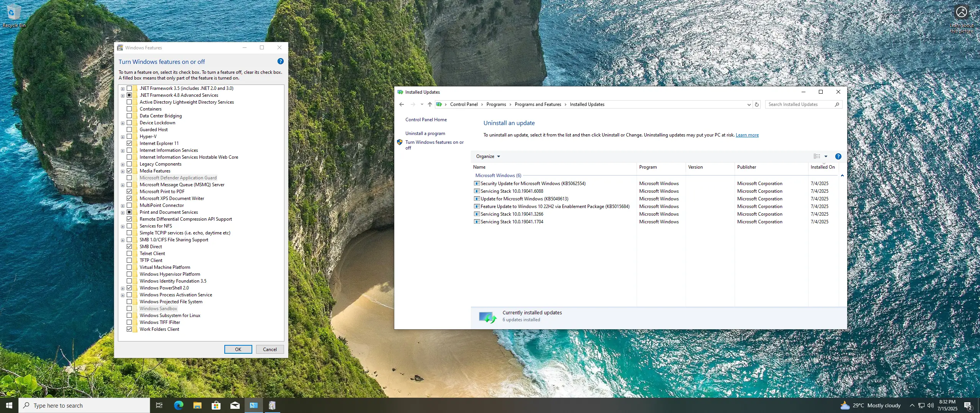Go up one folder level arrow
Viewport: 980px width, 413px height.
click(430, 104)
